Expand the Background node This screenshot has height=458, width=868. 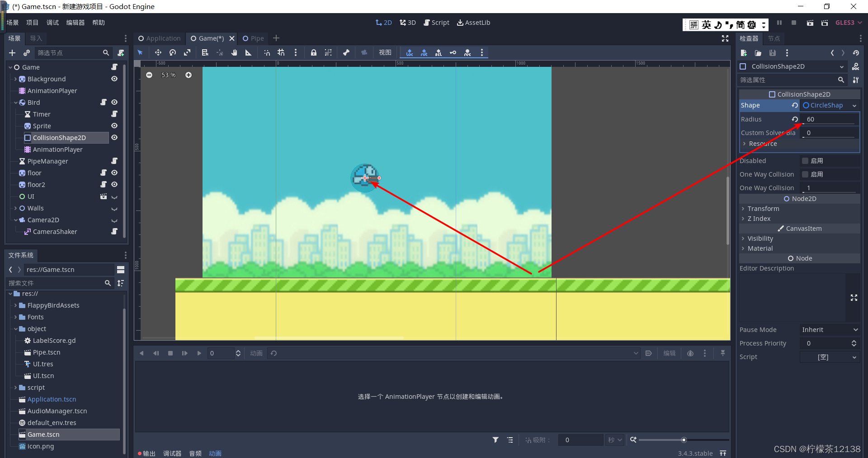point(16,79)
